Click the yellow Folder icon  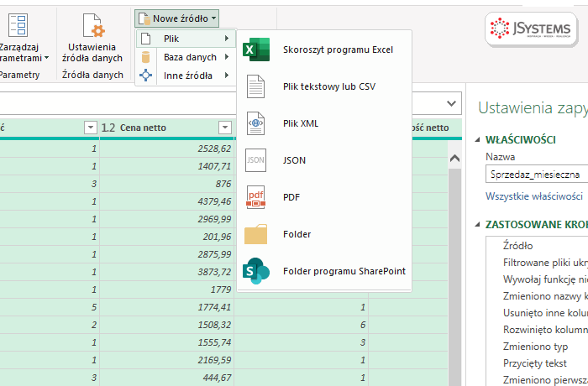pos(255,234)
